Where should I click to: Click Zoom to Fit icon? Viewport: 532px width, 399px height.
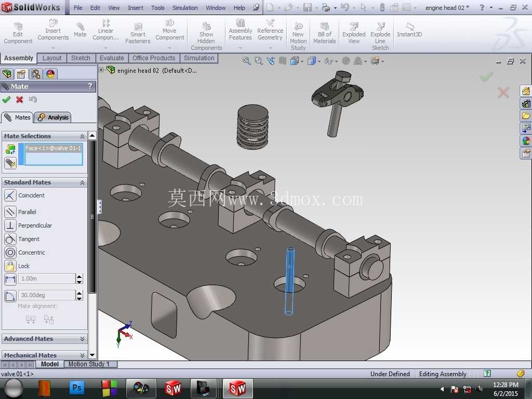[247, 61]
